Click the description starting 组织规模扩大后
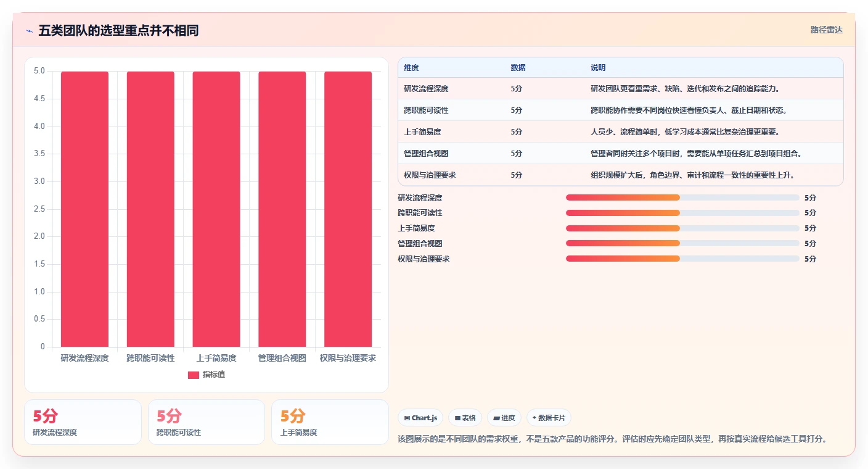868x469 pixels. click(x=693, y=175)
